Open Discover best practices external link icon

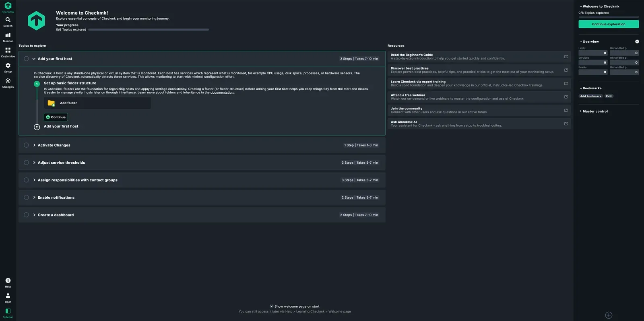[x=566, y=70]
